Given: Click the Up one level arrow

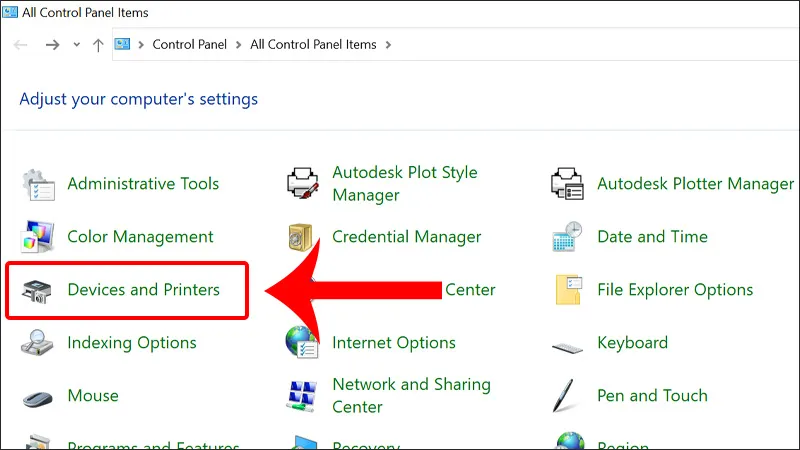Looking at the screenshot, I should [x=98, y=45].
